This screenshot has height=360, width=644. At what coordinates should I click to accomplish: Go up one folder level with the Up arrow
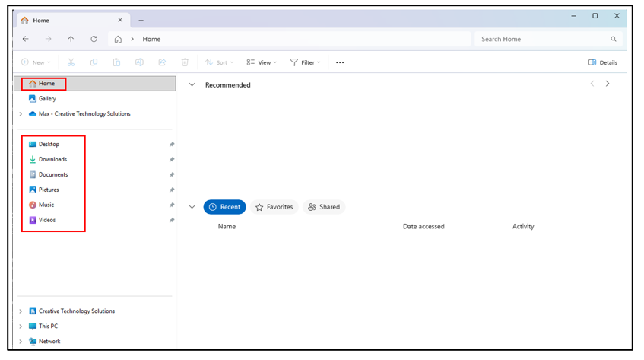[x=71, y=39]
